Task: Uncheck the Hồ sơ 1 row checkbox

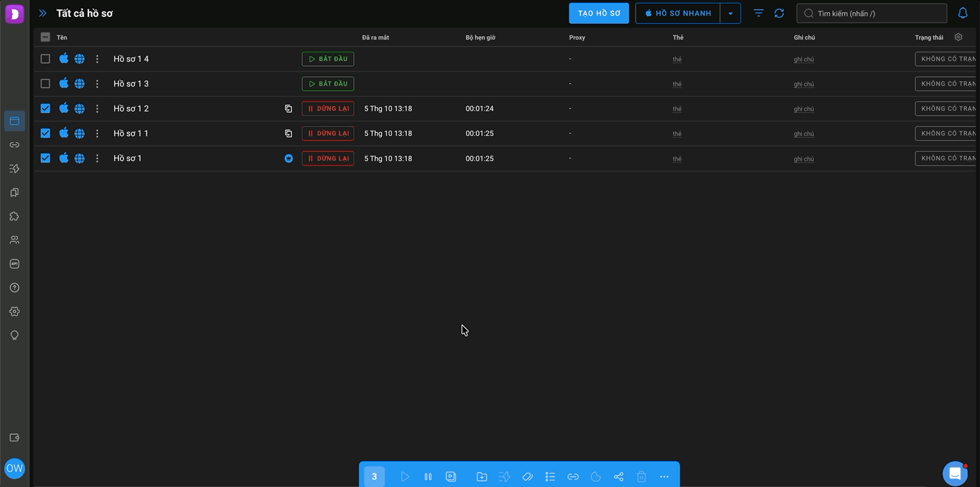Action: point(46,158)
